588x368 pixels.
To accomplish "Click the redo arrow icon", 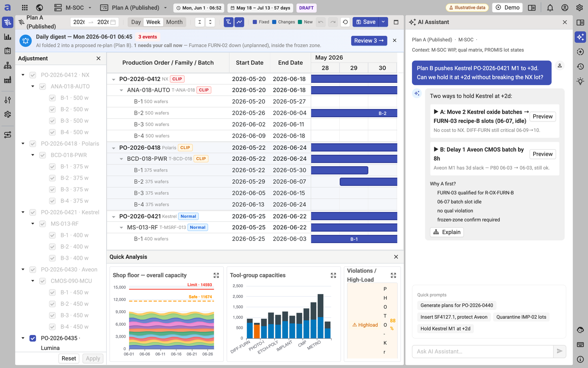I will tap(333, 22).
